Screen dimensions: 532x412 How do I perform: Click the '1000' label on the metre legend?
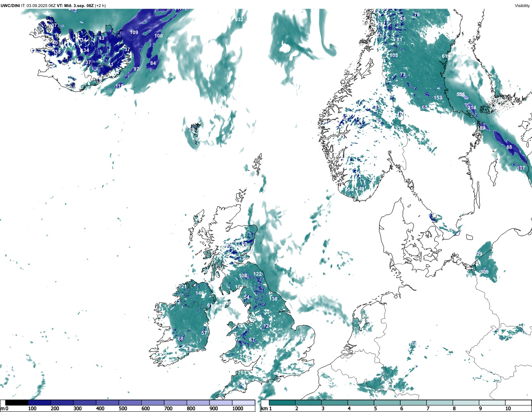238,409
